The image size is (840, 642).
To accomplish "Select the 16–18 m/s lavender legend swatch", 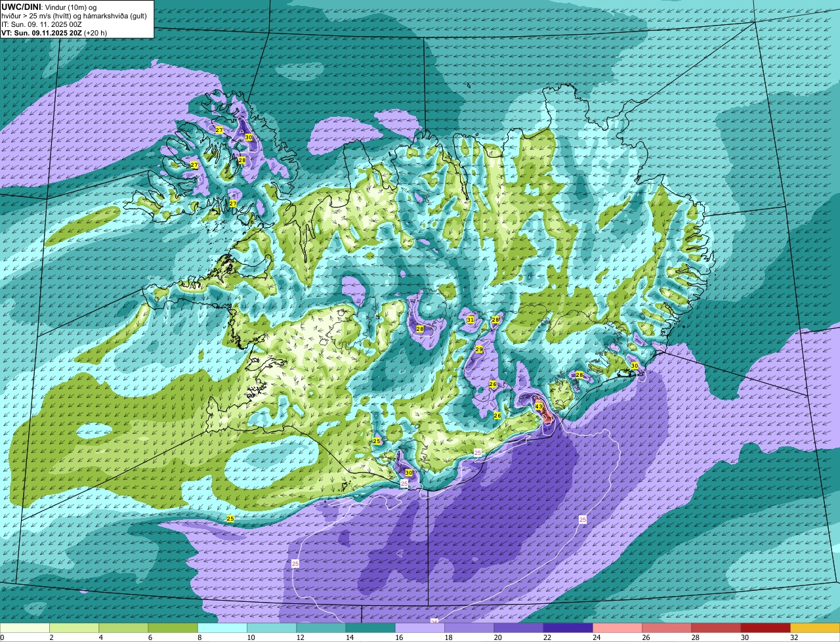I will [420, 628].
